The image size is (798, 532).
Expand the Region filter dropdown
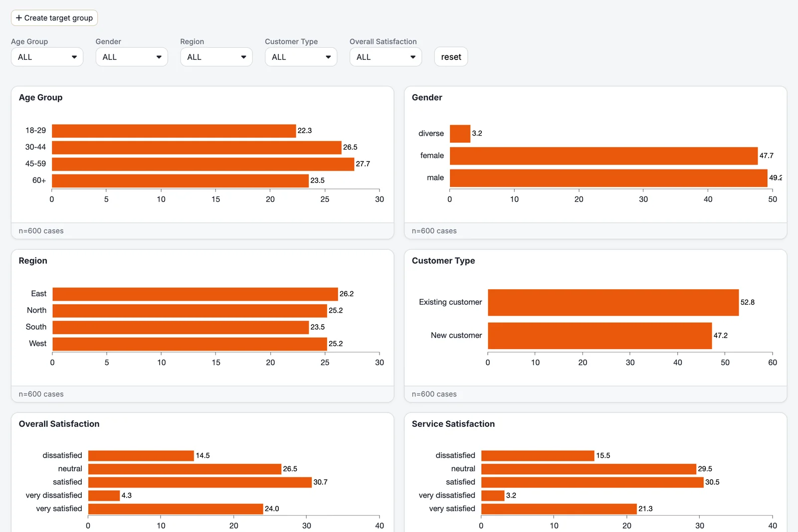[x=216, y=57]
